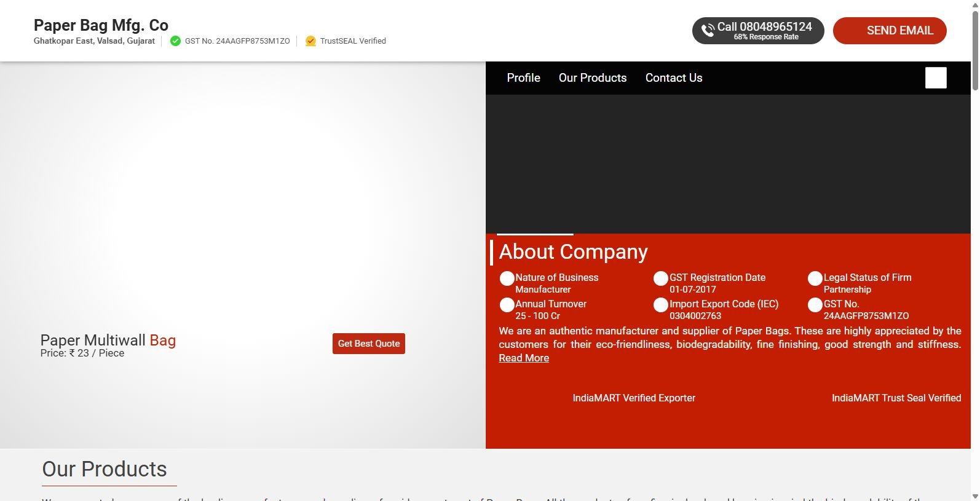Screen dimensions: 980x501
Task: Click the green GST verified checkmark icon
Action: coord(175,41)
